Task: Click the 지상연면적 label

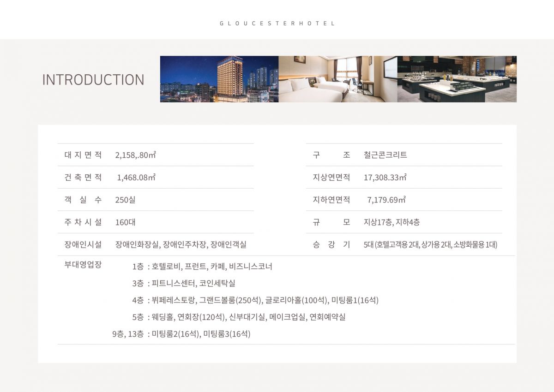Action: click(331, 178)
